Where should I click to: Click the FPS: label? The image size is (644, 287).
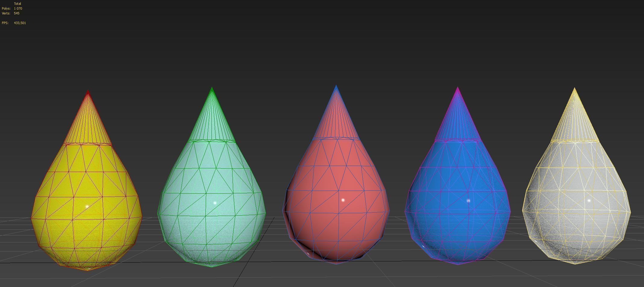coord(5,23)
